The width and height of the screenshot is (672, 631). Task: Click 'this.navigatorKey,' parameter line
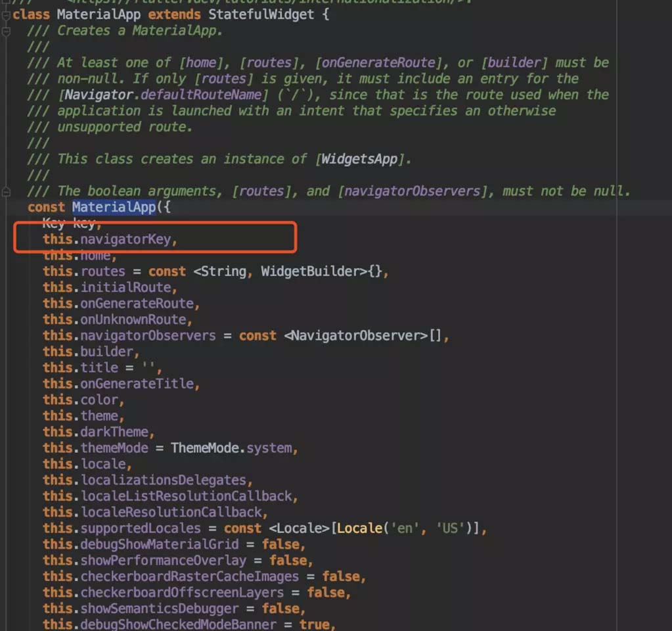110,239
